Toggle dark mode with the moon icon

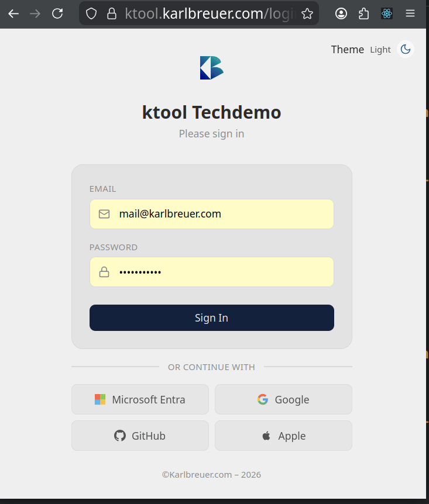pos(406,49)
